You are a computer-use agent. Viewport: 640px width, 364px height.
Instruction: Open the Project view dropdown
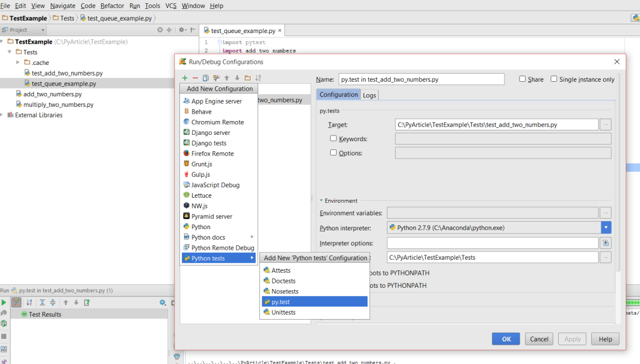[23, 30]
